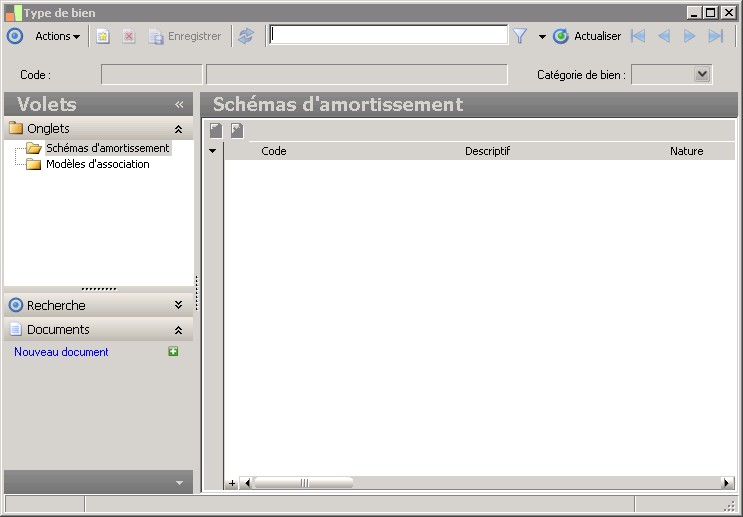Maximize the Type de bien window
Screen dimensions: 743x517
click(711, 13)
